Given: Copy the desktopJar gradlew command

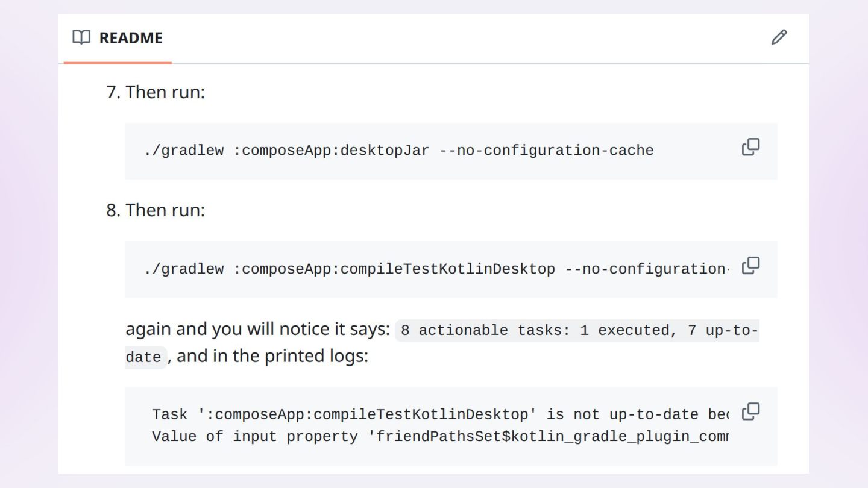Looking at the screenshot, I should [x=750, y=147].
